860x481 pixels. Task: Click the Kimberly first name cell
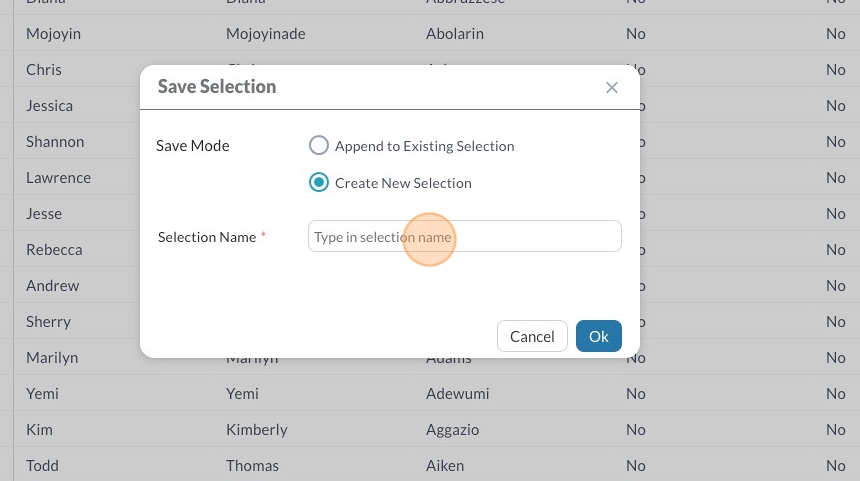(256, 430)
